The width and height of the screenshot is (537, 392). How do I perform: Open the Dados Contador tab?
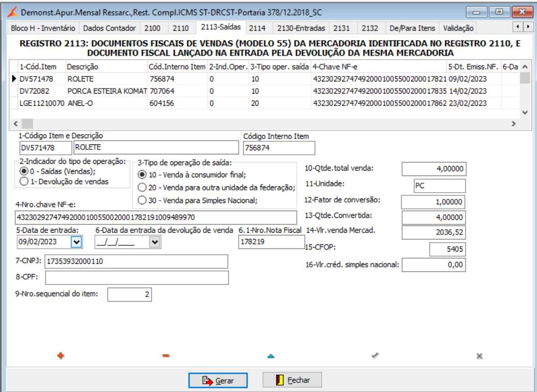tap(109, 28)
